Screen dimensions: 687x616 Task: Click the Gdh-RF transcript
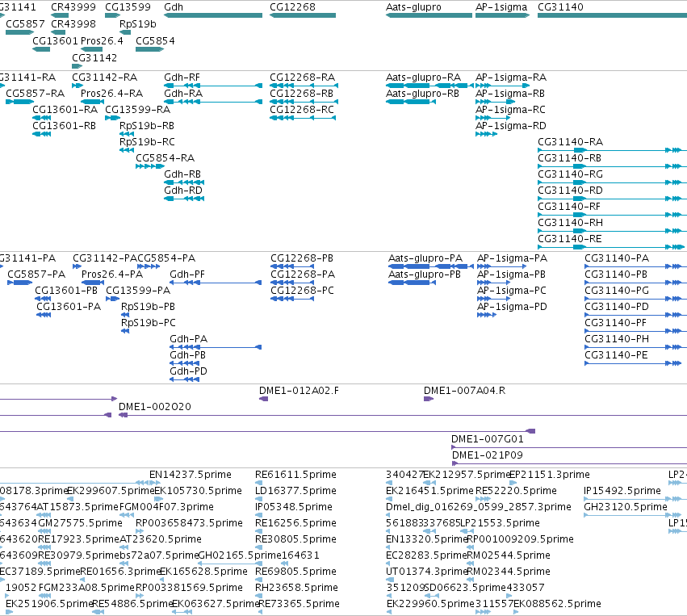213,86
